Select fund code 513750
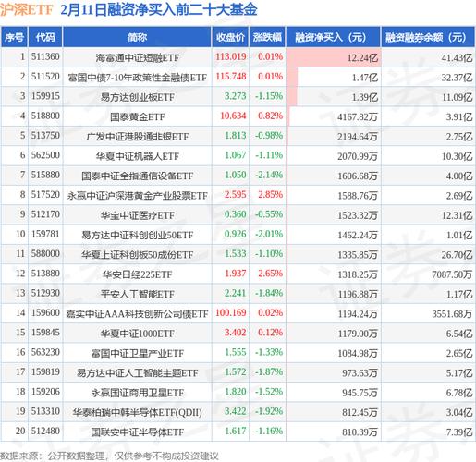Image resolution: width=476 pixels, height=462 pixels. pos(45,136)
